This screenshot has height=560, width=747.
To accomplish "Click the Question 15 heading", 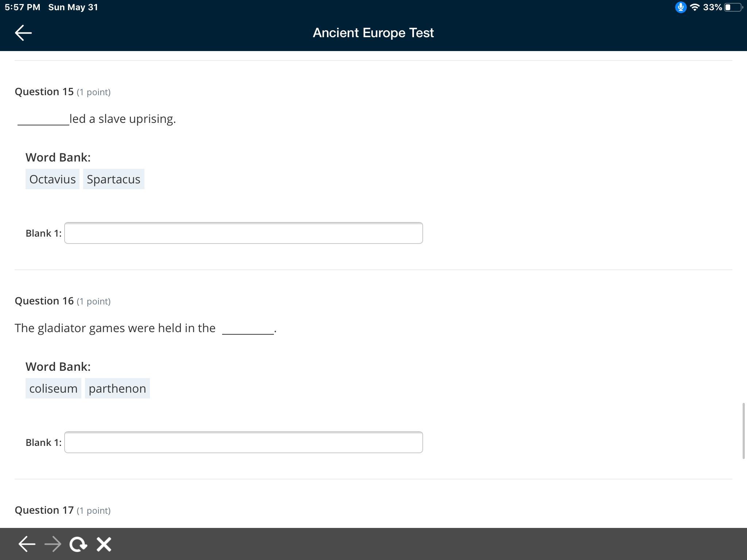I will (x=44, y=92).
